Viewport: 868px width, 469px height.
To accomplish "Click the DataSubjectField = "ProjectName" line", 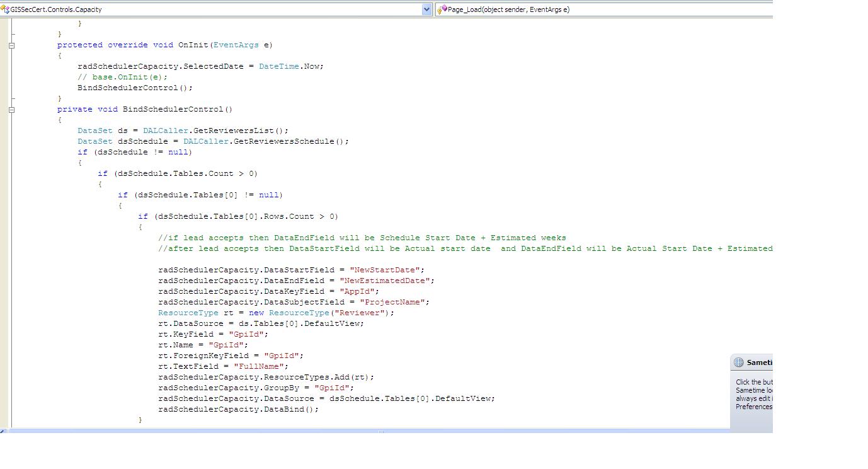I will click(294, 302).
